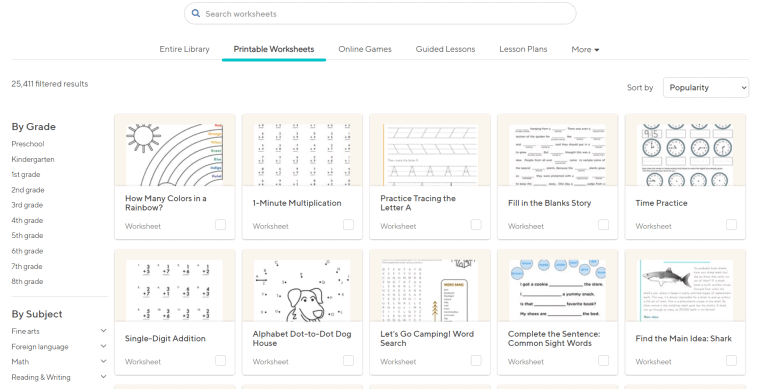This screenshot has height=389, width=768.
Task: Open the sight words sentence thumbnail
Action: 557,291
